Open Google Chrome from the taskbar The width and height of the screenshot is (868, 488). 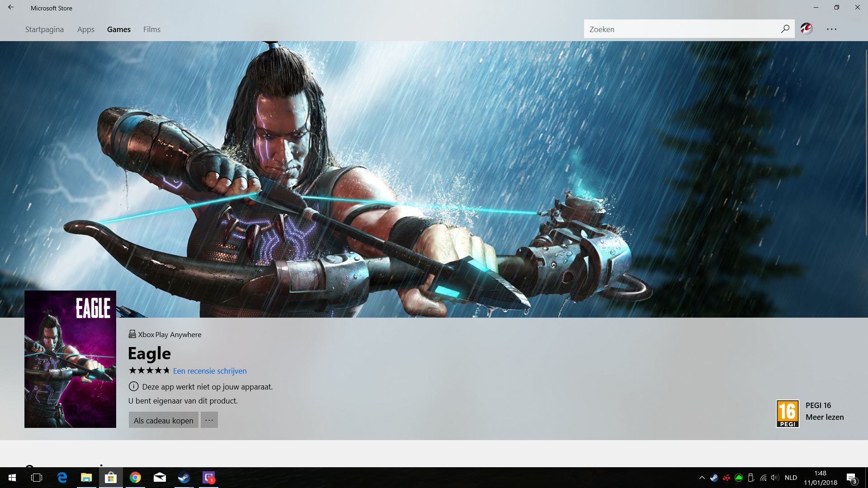point(135,478)
